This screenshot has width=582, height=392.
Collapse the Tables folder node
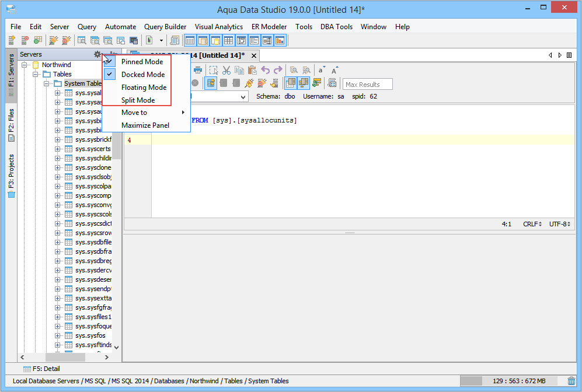click(35, 74)
